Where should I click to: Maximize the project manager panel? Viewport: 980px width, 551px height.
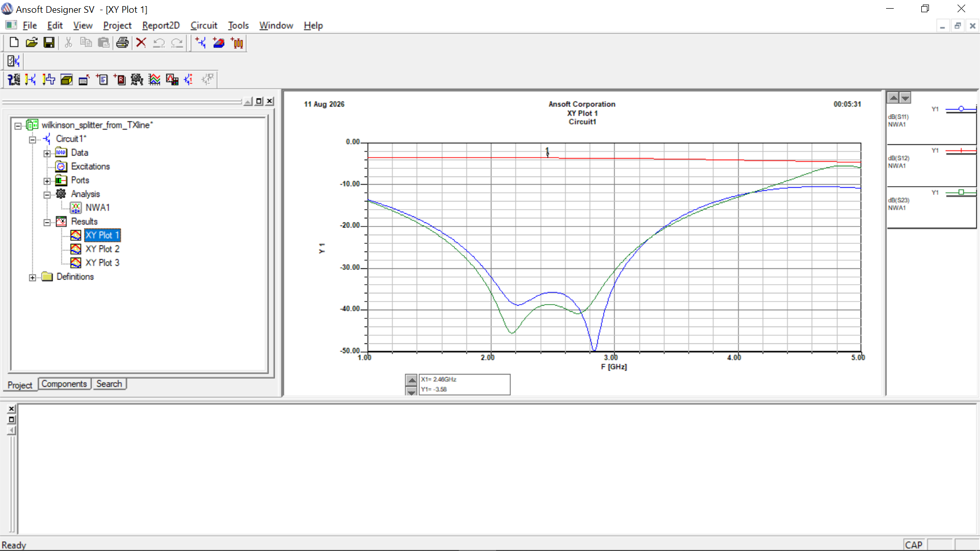259,101
